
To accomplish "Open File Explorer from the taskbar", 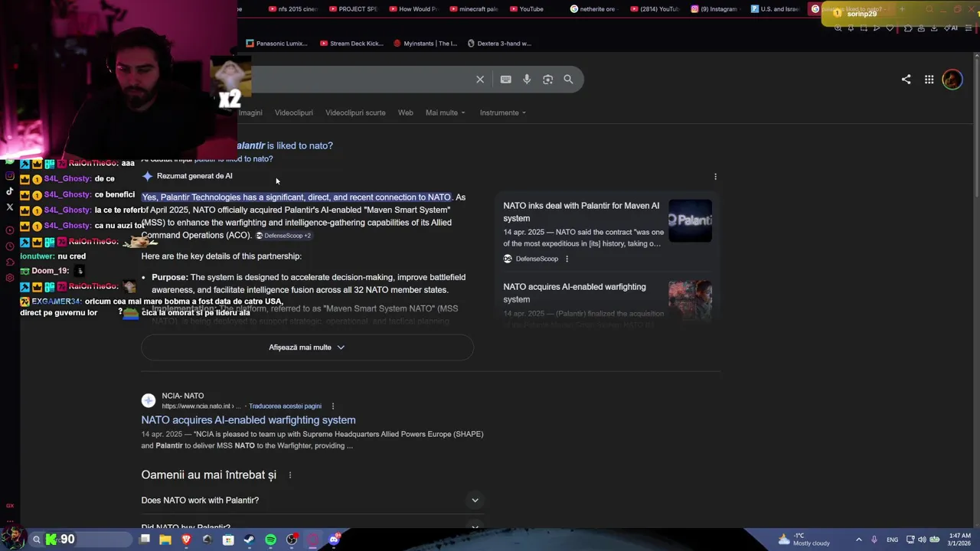I will [x=165, y=540].
